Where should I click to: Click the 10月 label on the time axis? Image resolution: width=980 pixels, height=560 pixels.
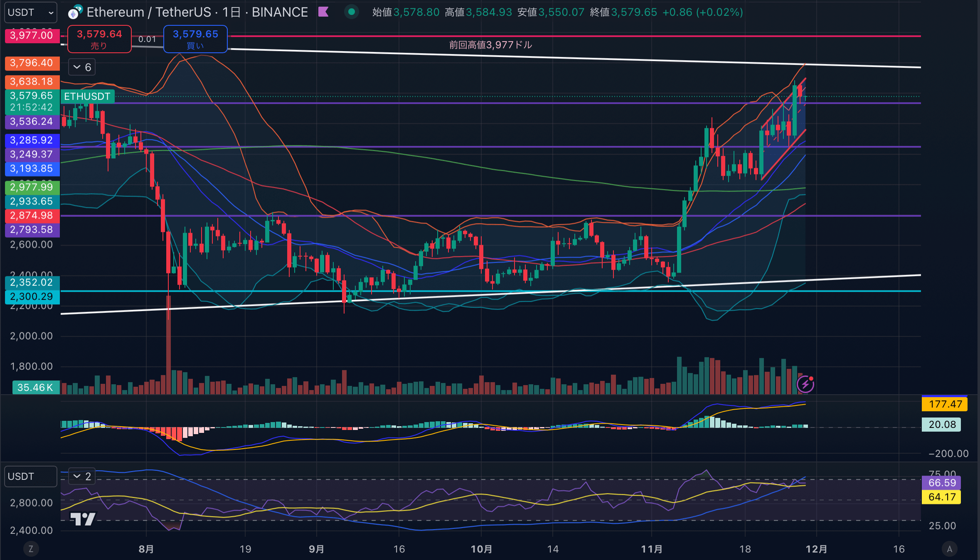481,549
